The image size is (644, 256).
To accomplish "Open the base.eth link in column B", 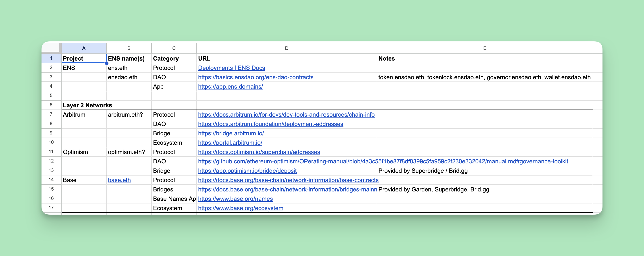I will pyautogui.click(x=119, y=180).
